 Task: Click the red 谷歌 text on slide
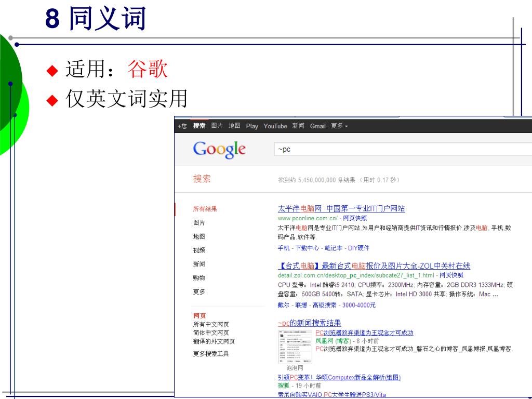(148, 69)
